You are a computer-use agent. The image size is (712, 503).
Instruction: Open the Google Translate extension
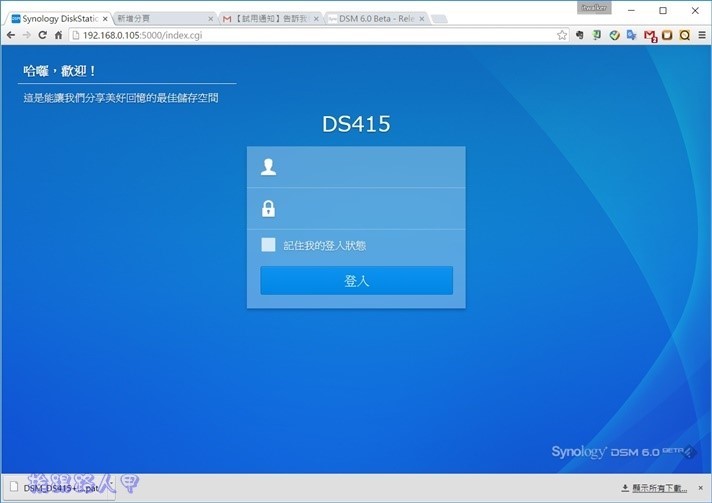click(632, 35)
